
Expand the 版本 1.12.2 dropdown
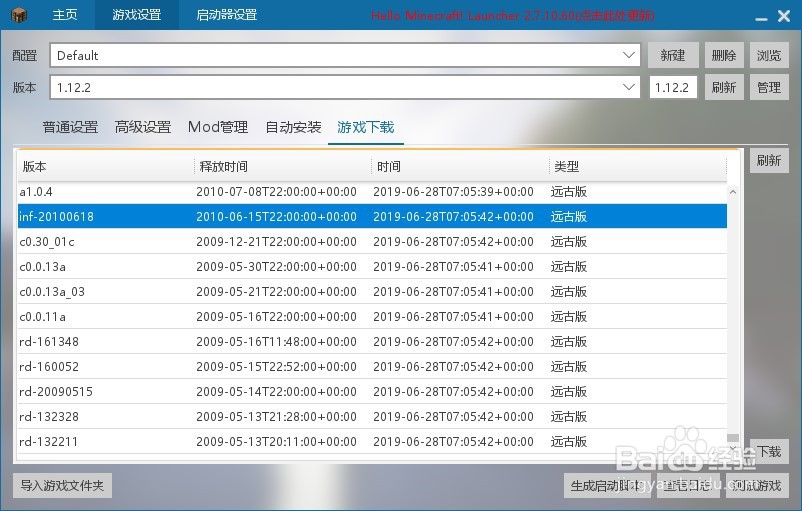pyautogui.click(x=345, y=87)
